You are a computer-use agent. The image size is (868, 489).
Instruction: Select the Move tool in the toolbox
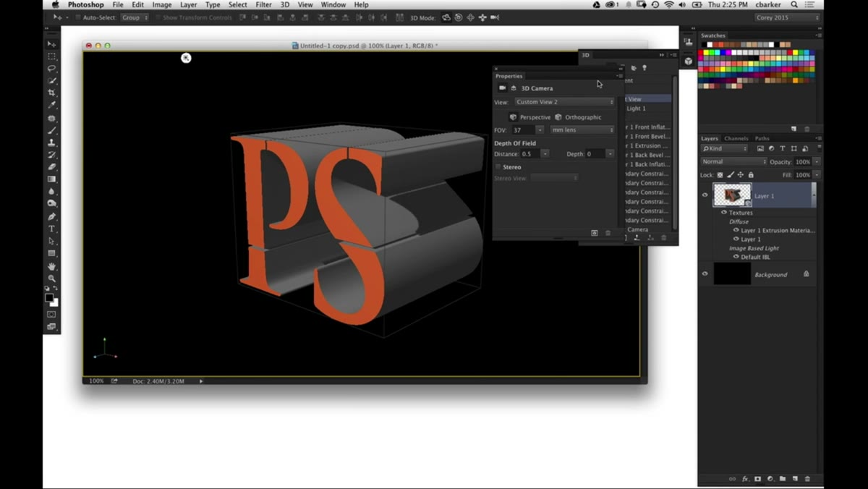click(x=51, y=44)
